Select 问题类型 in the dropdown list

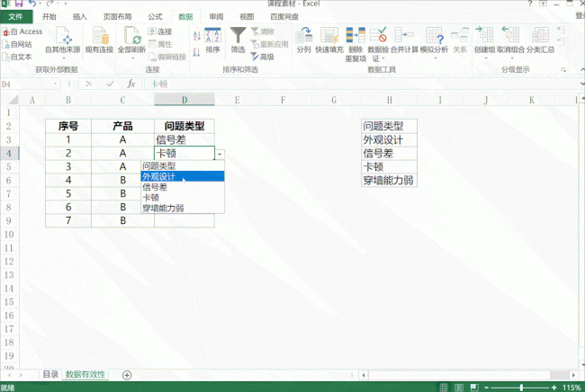click(183, 165)
